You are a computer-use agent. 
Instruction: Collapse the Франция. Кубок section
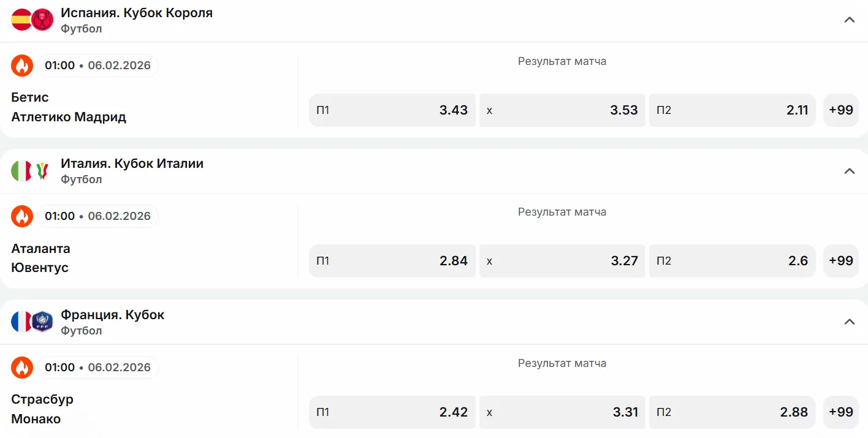[x=849, y=322]
